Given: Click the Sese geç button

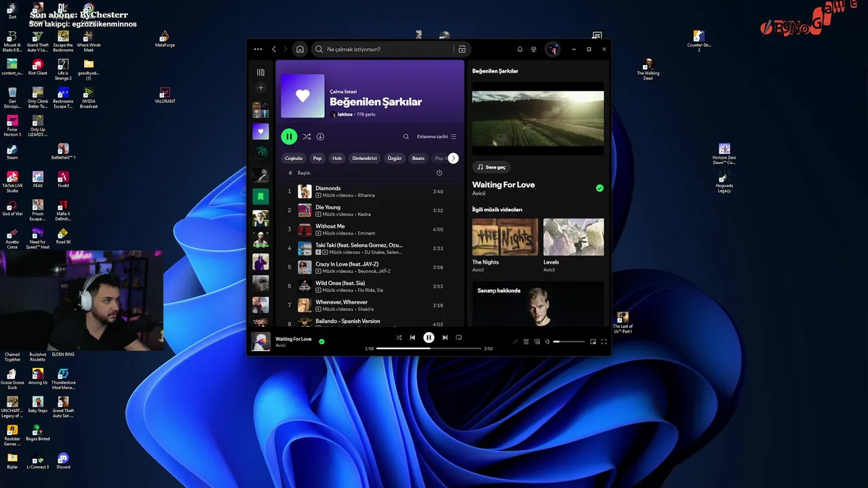Looking at the screenshot, I should 491,167.
